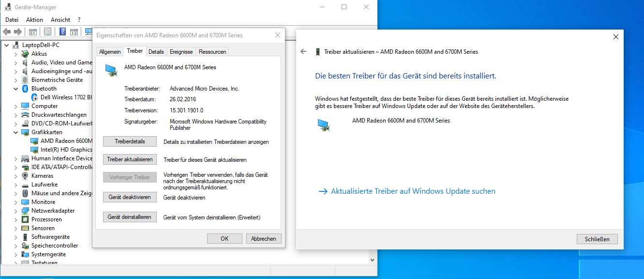Select the Treiber tab
Viewport: 644px width, 279px height.
pos(135,51)
